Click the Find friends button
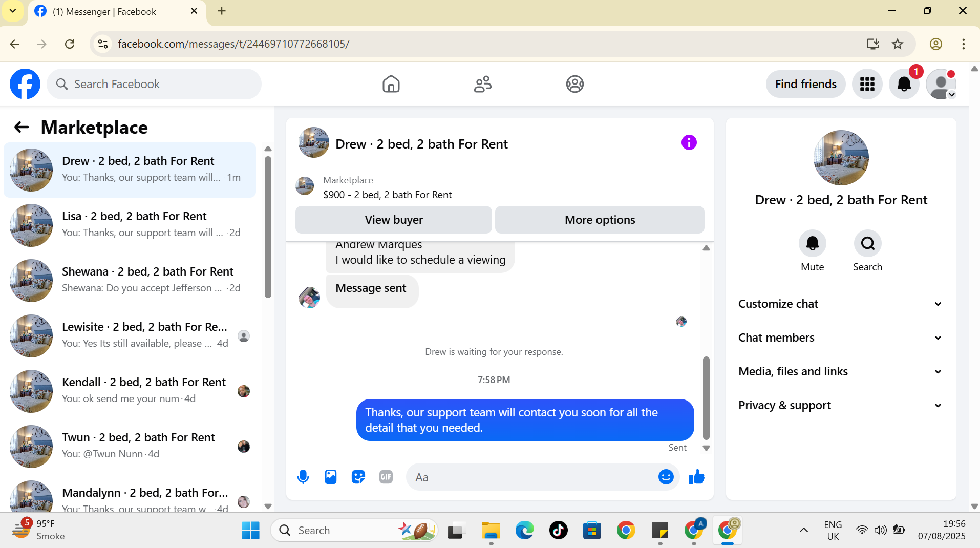 (806, 84)
